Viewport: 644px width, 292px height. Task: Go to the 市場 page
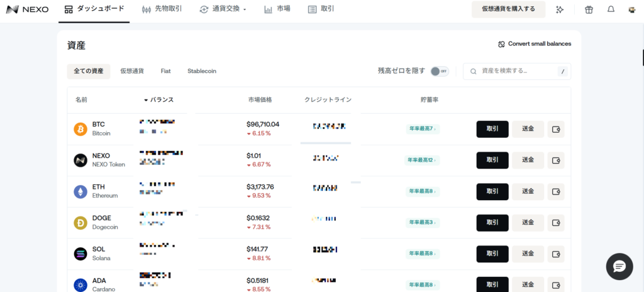point(277,9)
